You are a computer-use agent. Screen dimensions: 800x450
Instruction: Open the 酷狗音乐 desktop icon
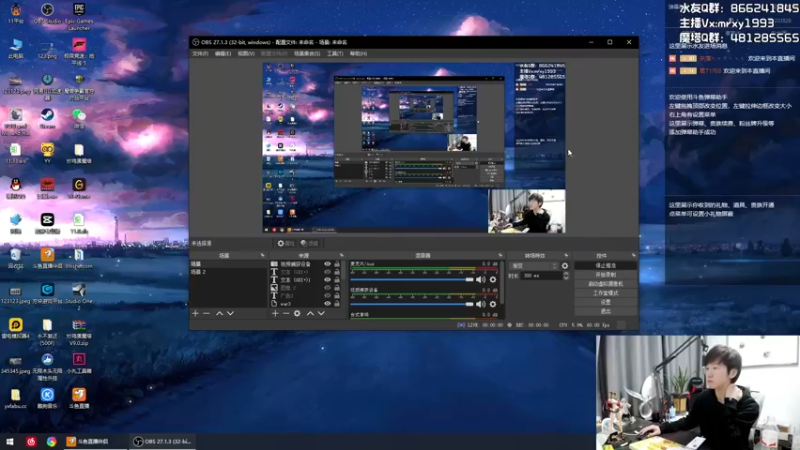(47, 398)
